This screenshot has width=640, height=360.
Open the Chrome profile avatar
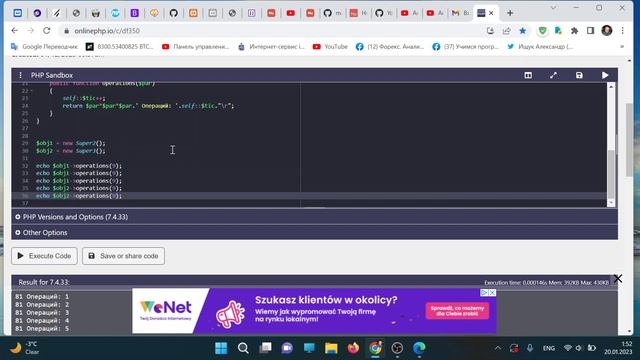[x=607, y=31]
